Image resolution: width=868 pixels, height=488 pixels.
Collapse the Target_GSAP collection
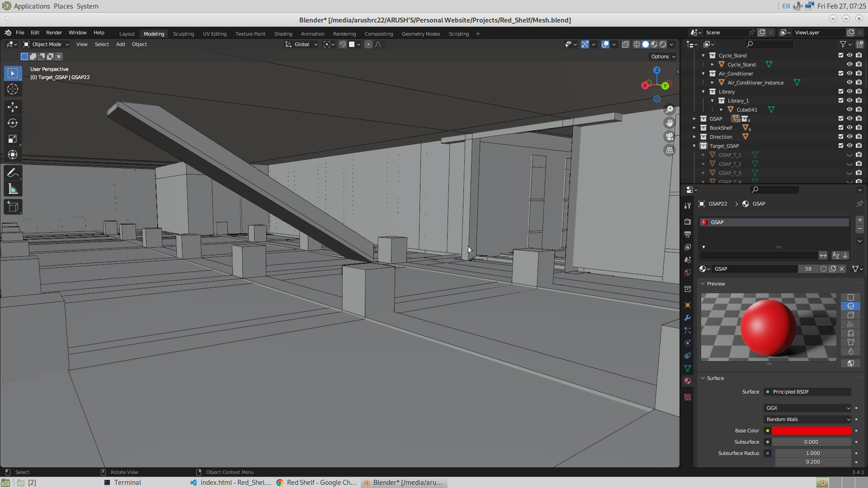[x=695, y=145]
